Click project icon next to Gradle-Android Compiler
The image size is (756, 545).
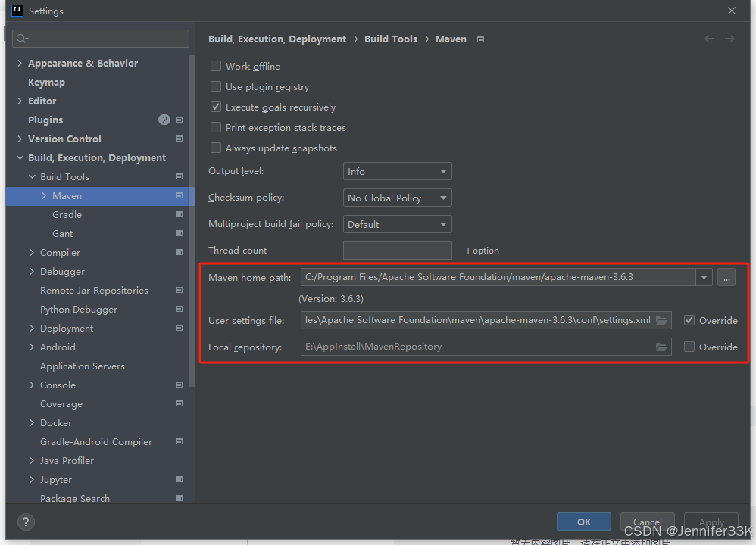point(179,441)
